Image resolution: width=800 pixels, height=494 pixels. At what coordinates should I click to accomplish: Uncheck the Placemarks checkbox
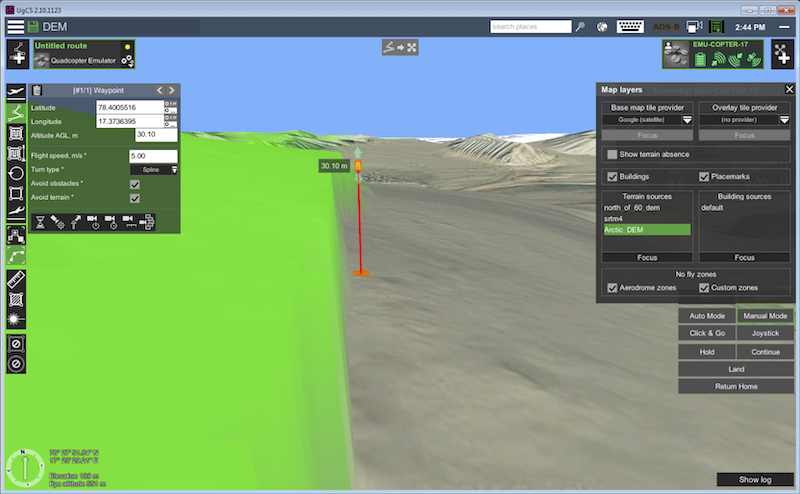pos(704,177)
